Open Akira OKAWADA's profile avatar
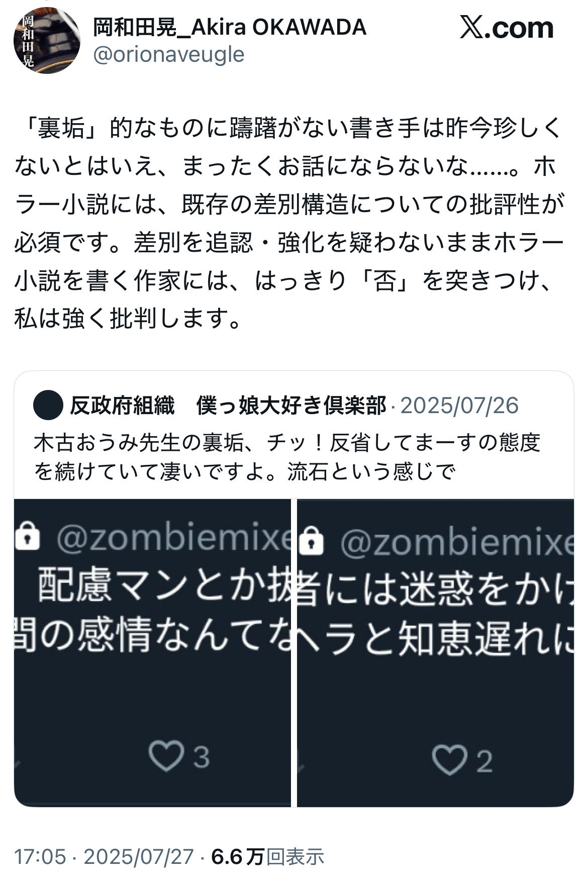588x887 pixels. [x=46, y=40]
